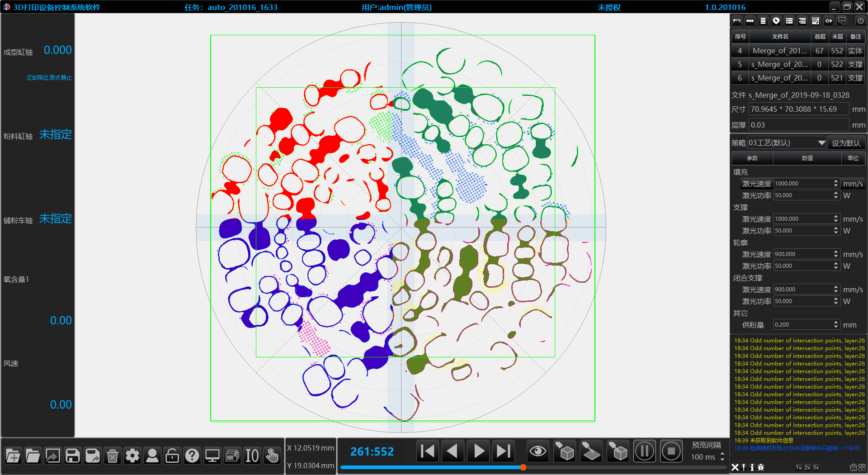Click the open padlock icon
Screen dimensions: 868x475
tap(172, 456)
